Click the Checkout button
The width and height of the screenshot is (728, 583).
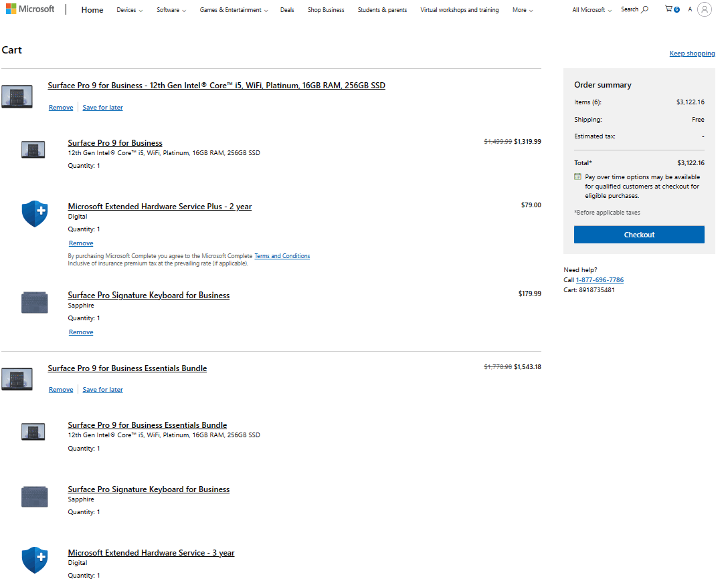[638, 234]
